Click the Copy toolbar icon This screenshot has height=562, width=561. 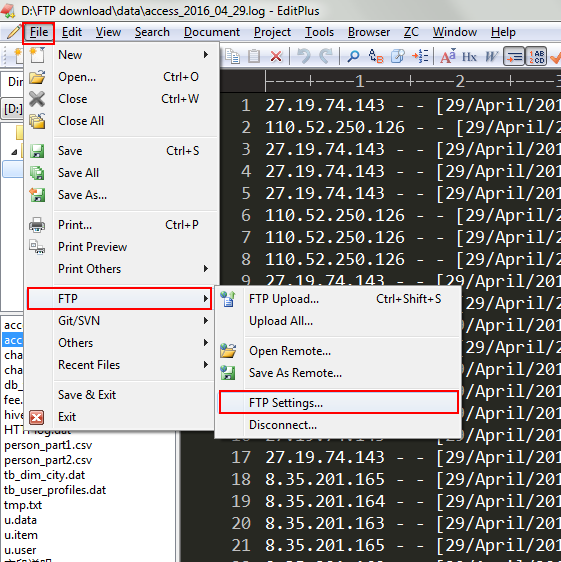click(x=233, y=56)
